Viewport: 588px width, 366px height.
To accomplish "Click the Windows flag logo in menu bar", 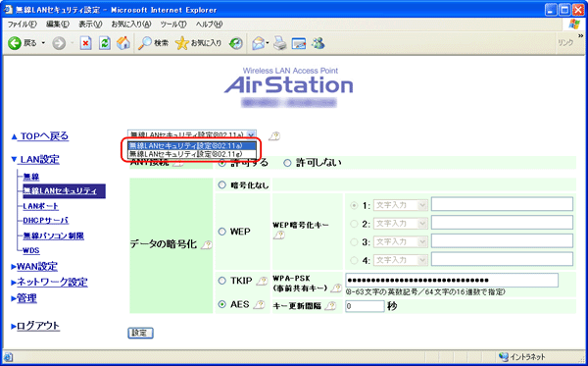I will point(574,24).
